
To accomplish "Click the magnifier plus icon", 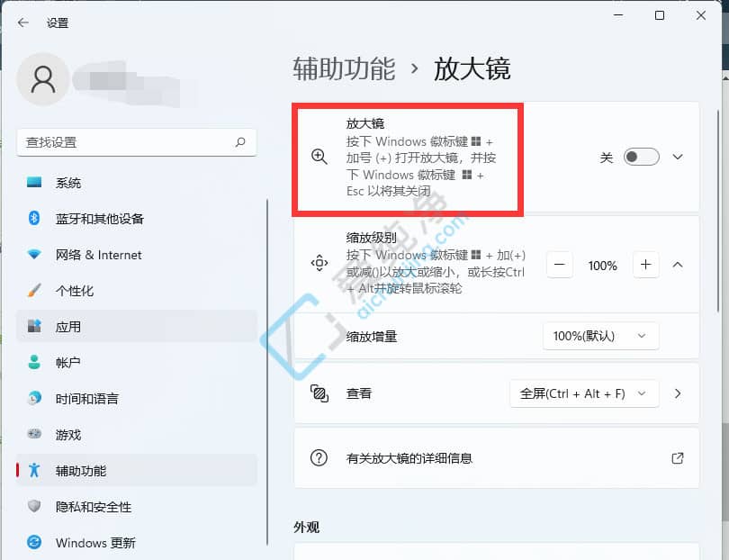I will coord(319,157).
